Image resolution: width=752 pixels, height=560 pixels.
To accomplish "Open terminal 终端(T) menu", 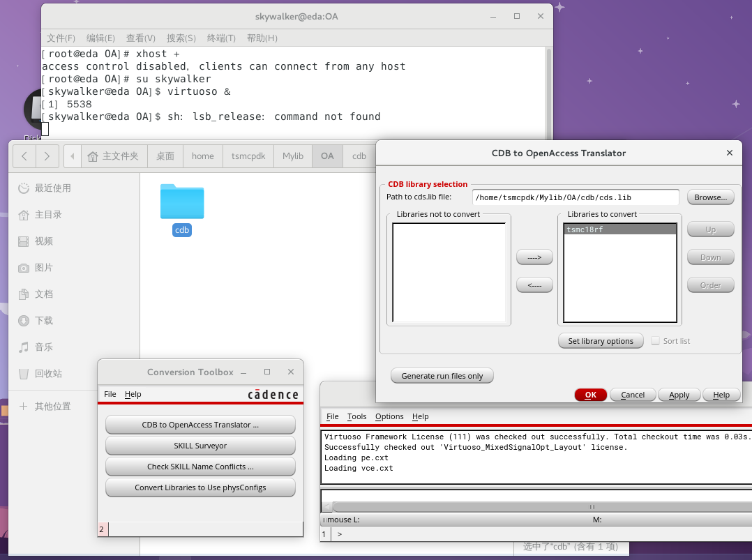I will click(222, 38).
